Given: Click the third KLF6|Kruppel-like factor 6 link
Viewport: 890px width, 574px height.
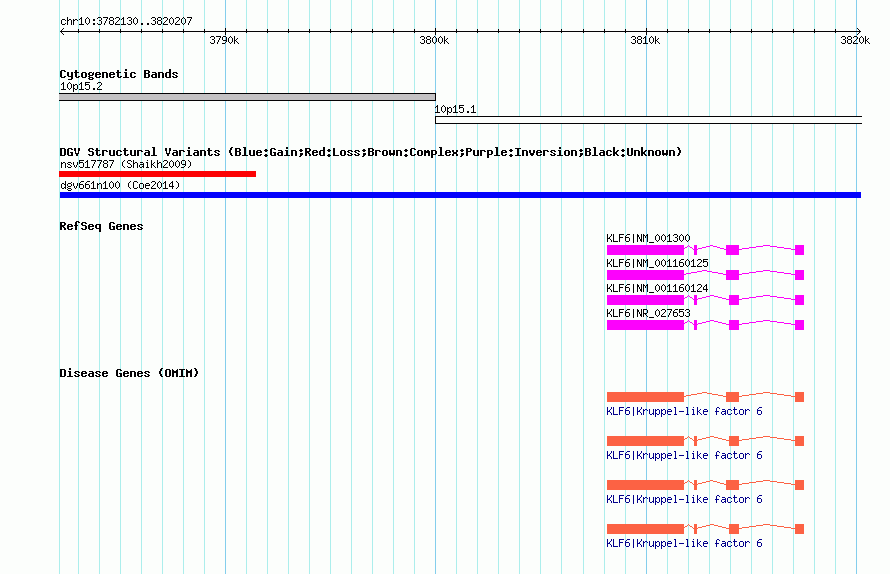Looking at the screenshot, I should (x=684, y=499).
